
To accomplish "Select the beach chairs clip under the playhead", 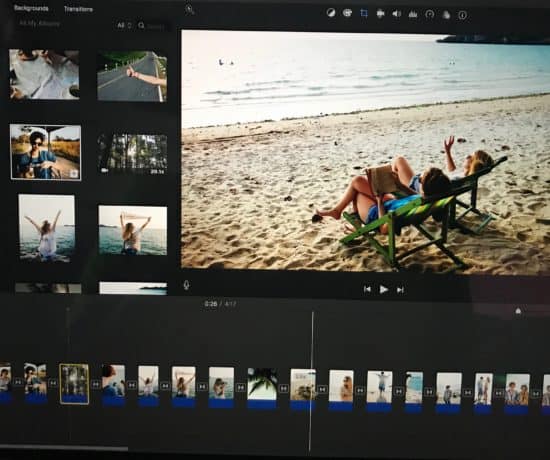I will pyautogui.click(x=303, y=389).
